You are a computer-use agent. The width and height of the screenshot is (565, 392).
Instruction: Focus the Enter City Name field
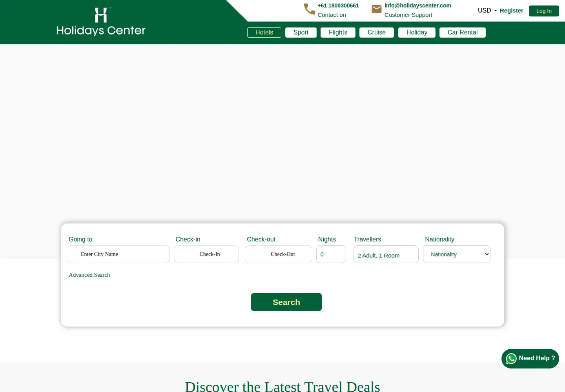coord(118,254)
